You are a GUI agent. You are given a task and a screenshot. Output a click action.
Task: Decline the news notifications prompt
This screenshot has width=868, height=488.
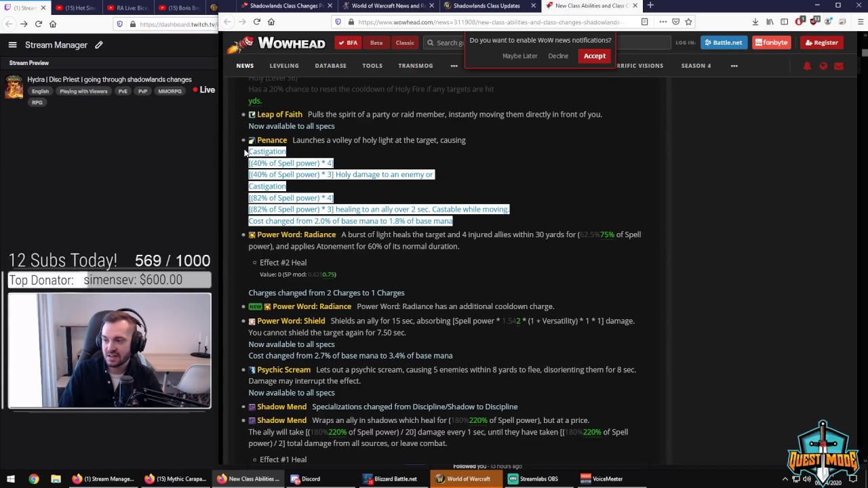(x=558, y=56)
